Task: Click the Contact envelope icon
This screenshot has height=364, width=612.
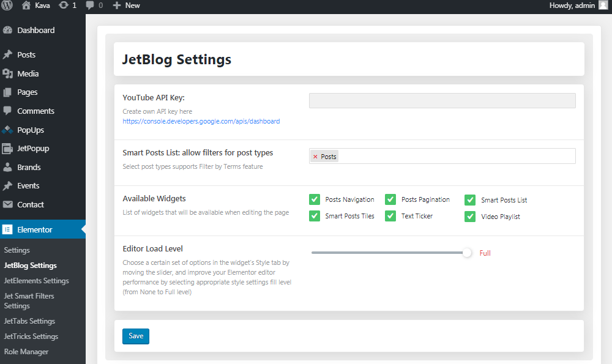Action: coord(7,204)
